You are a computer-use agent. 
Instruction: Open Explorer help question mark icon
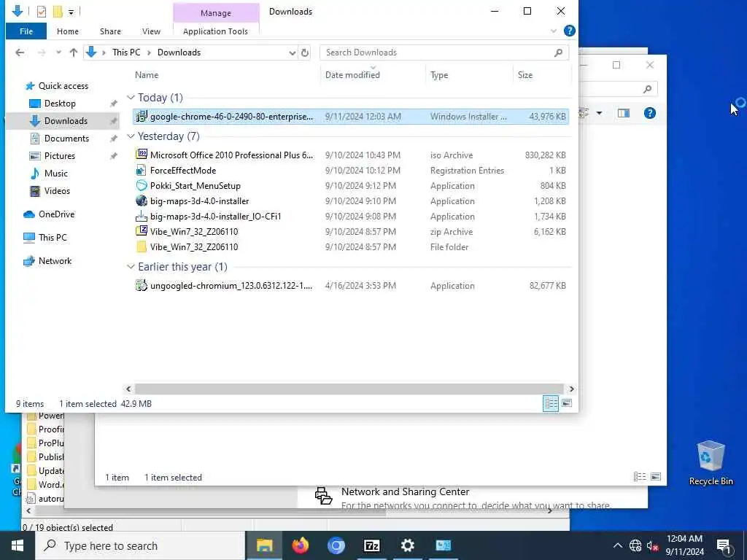coord(569,31)
